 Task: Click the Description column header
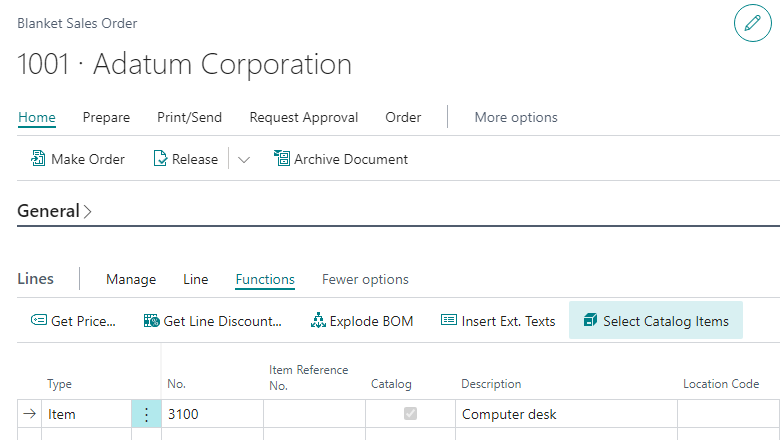(x=491, y=384)
